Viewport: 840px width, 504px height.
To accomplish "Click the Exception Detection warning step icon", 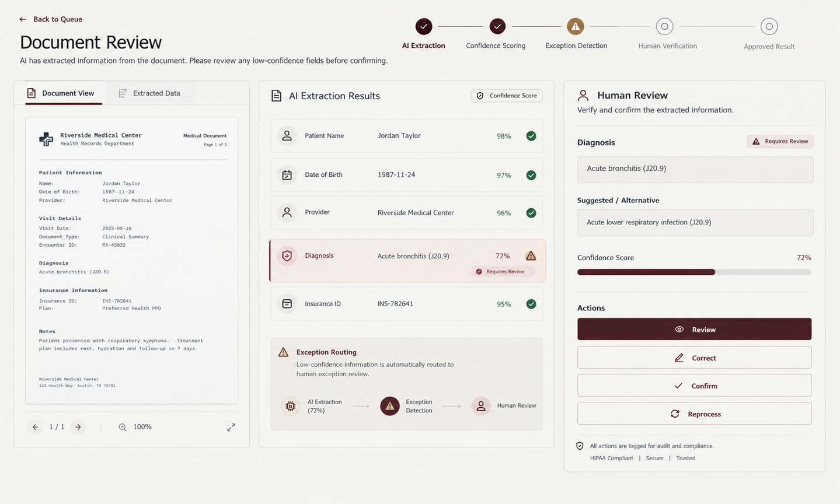I will 576,26.
